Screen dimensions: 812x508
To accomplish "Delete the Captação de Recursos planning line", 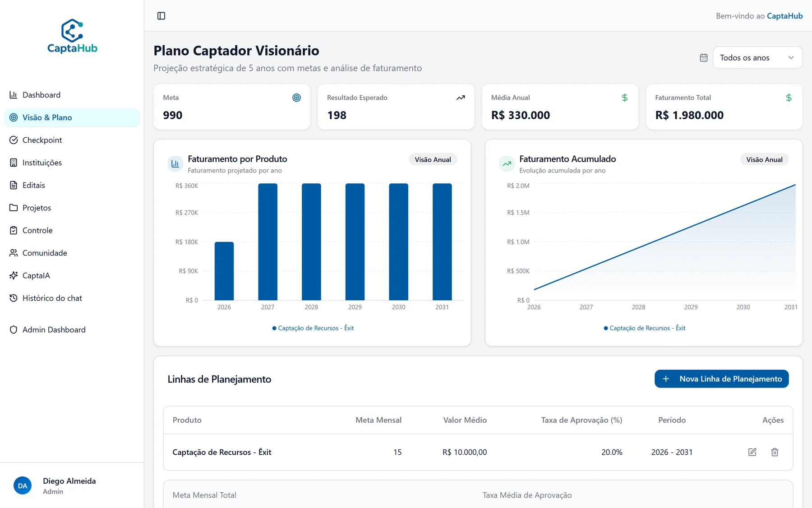I will [775, 452].
